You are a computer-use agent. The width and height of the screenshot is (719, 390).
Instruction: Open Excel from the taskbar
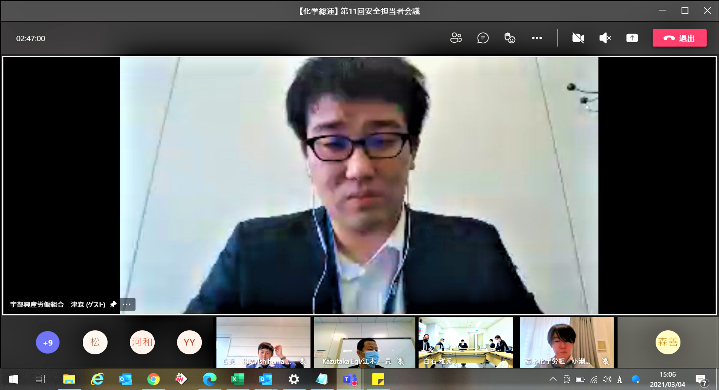pos(237,379)
